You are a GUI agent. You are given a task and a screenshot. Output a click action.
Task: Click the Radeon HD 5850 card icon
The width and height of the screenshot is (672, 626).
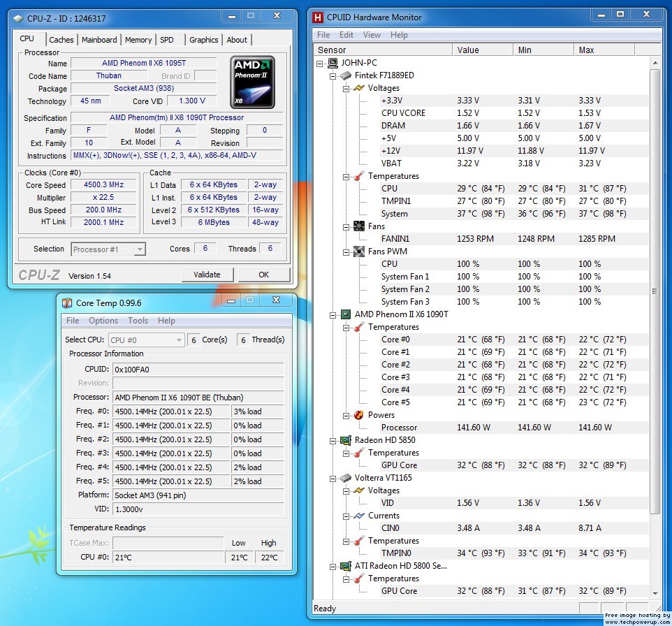point(346,440)
